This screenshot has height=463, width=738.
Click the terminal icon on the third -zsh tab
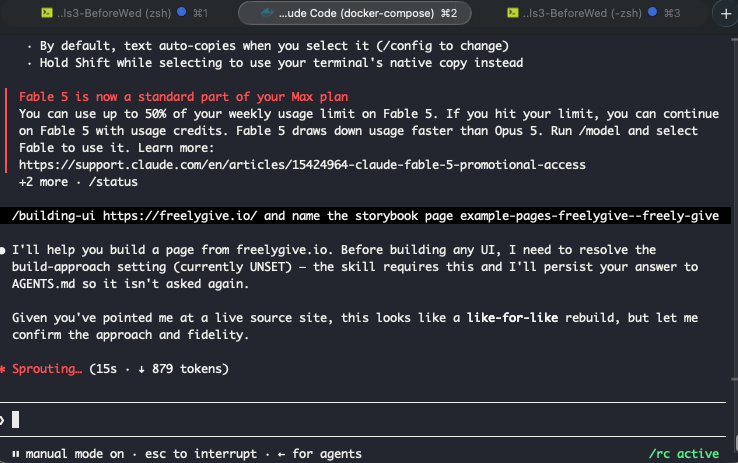click(x=513, y=13)
